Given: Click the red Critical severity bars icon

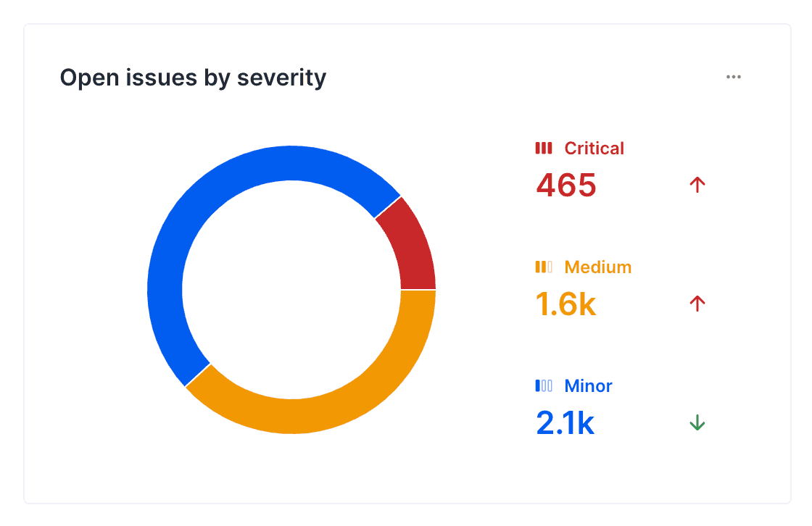Looking at the screenshot, I should pos(544,148).
